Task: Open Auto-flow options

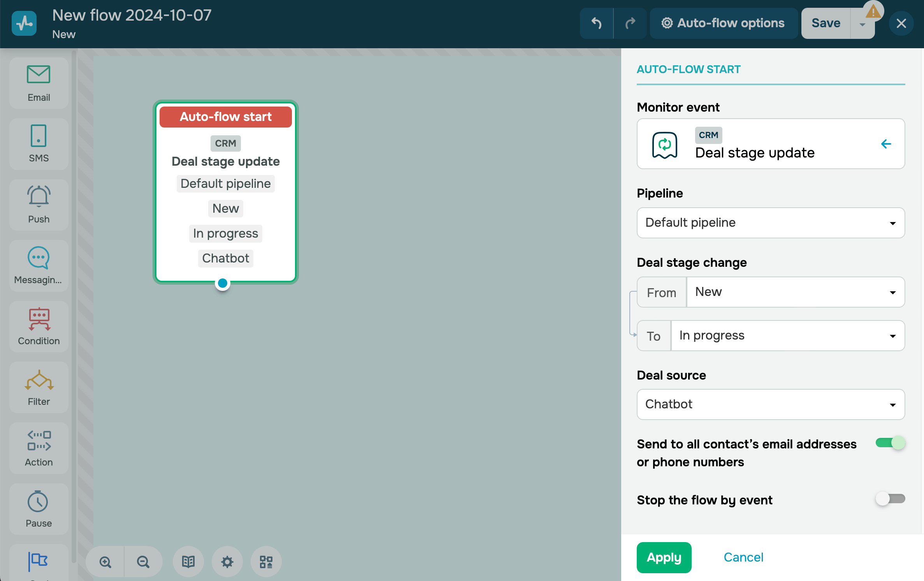Action: [x=723, y=23]
